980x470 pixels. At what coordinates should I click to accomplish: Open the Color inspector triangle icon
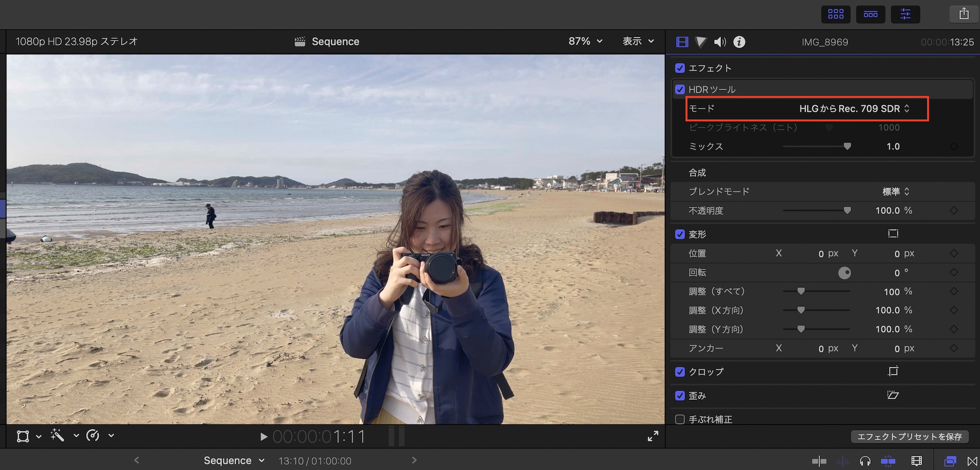click(701, 42)
